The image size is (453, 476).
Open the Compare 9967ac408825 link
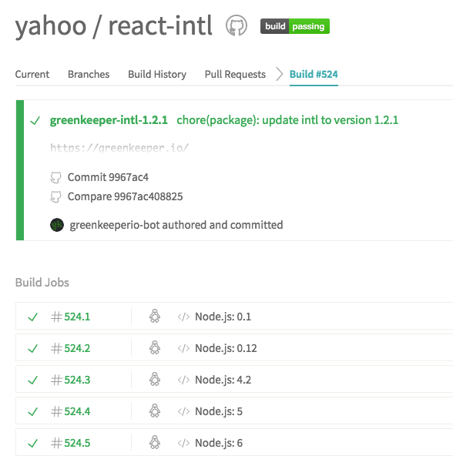[x=125, y=196]
